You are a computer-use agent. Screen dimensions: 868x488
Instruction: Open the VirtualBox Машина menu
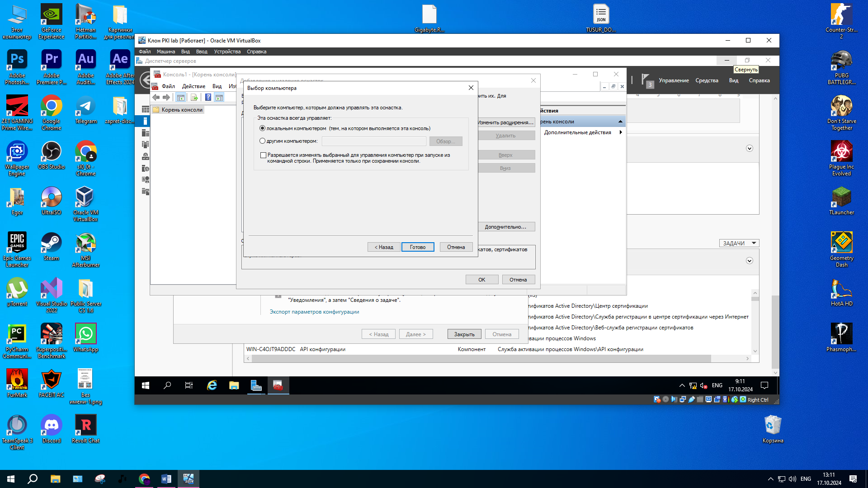coord(165,52)
